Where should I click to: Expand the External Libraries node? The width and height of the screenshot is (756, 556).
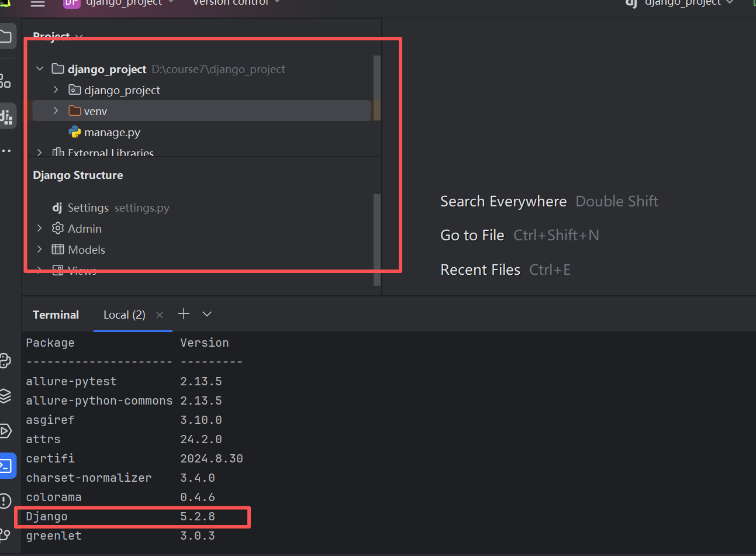coord(40,153)
